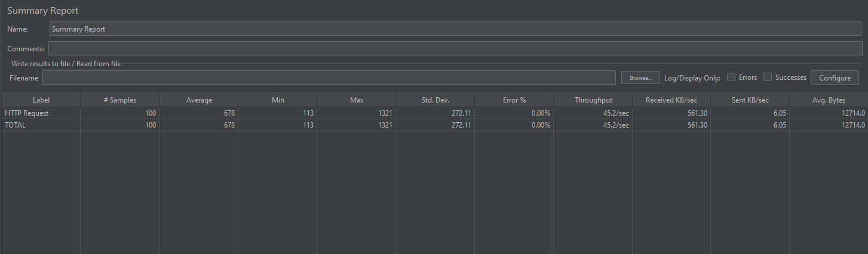Click HTTP Request error 0.00% cell

(x=514, y=113)
